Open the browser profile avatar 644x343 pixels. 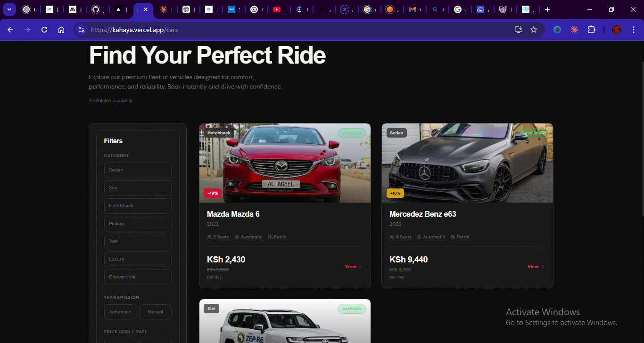pos(617,30)
